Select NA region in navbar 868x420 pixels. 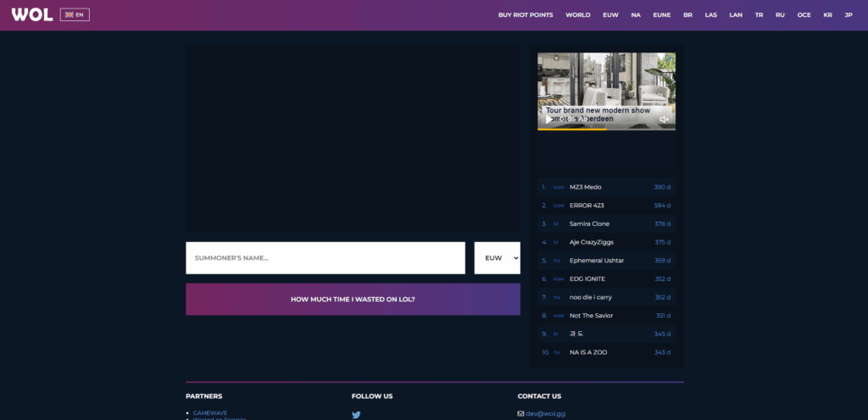coord(636,15)
